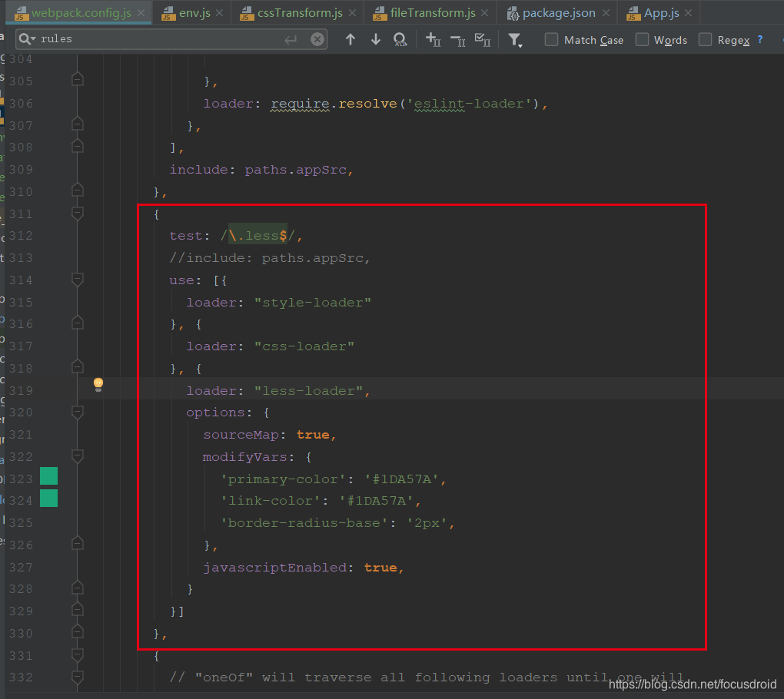Close the App.js tab

(x=689, y=13)
